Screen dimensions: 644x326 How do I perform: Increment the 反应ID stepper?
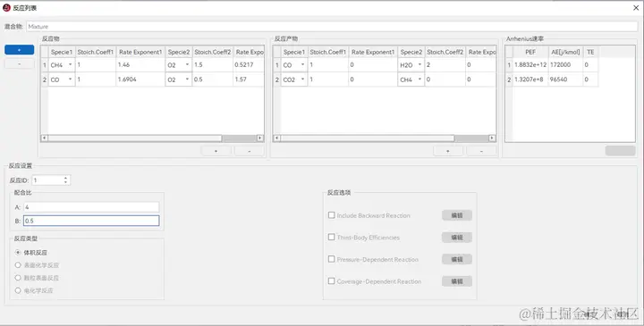(65, 178)
